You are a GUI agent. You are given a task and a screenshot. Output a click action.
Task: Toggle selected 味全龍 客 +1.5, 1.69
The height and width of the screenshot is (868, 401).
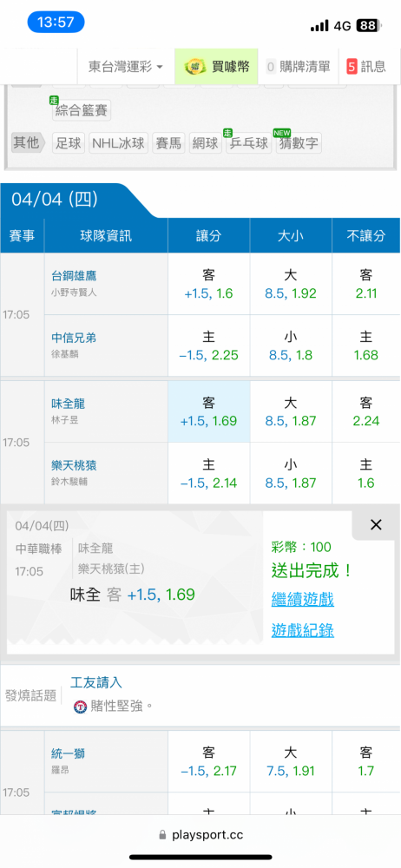(209, 411)
